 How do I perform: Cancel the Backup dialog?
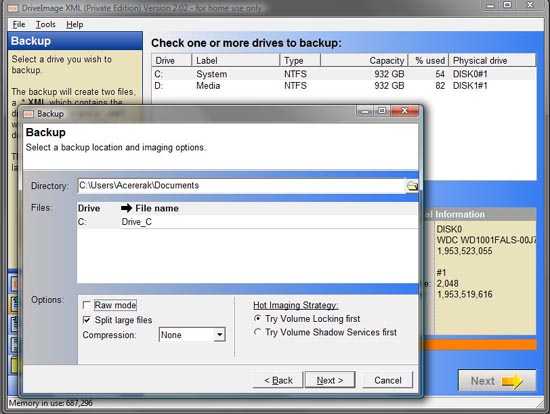tap(388, 380)
